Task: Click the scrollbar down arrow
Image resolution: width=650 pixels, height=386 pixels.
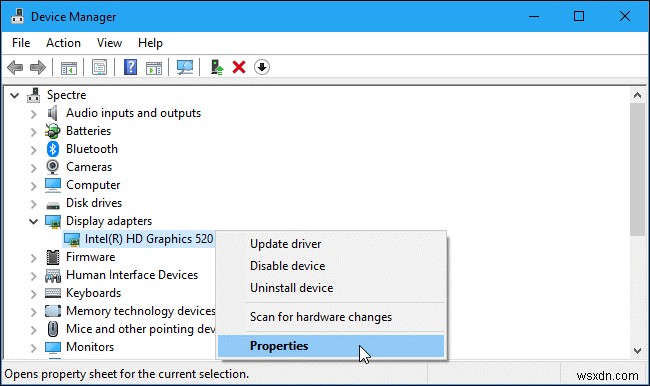Action: [x=638, y=351]
